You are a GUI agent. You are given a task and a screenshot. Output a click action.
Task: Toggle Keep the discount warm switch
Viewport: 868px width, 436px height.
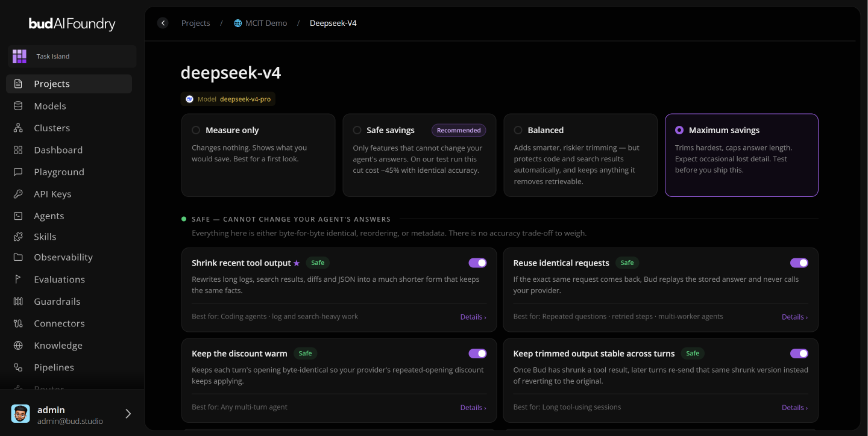[477, 353]
